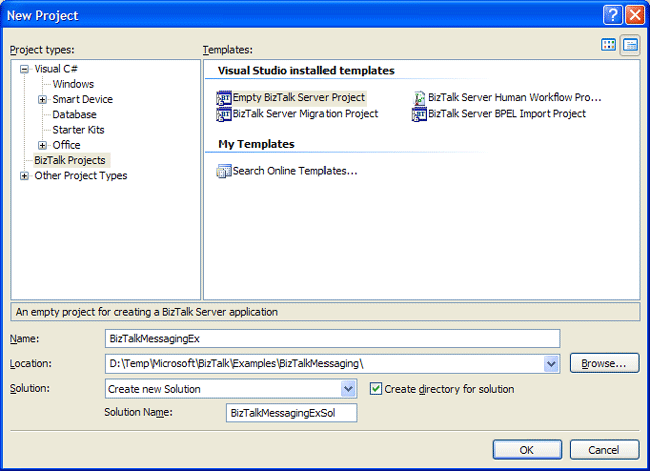Select Other Project Types label
The width and height of the screenshot is (650, 471).
coord(81,176)
